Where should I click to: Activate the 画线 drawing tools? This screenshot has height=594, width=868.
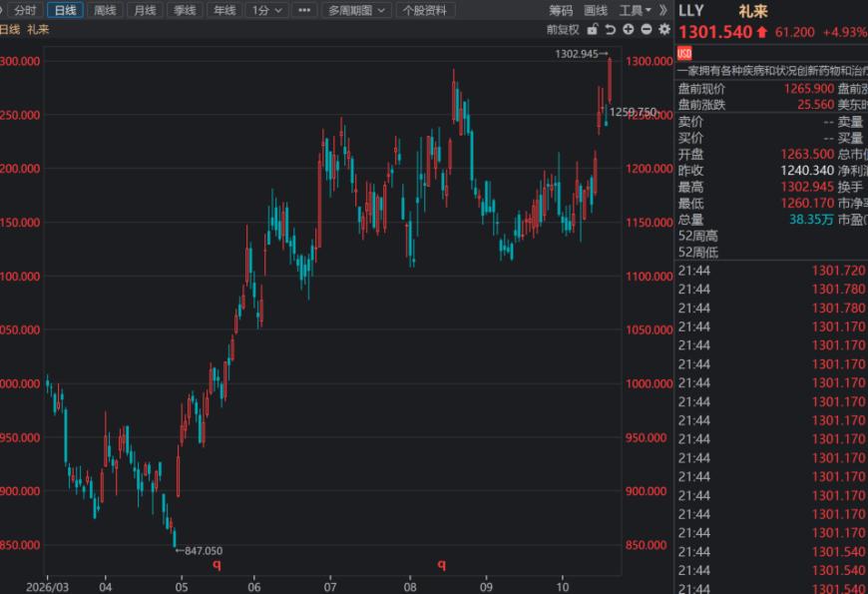(596, 10)
